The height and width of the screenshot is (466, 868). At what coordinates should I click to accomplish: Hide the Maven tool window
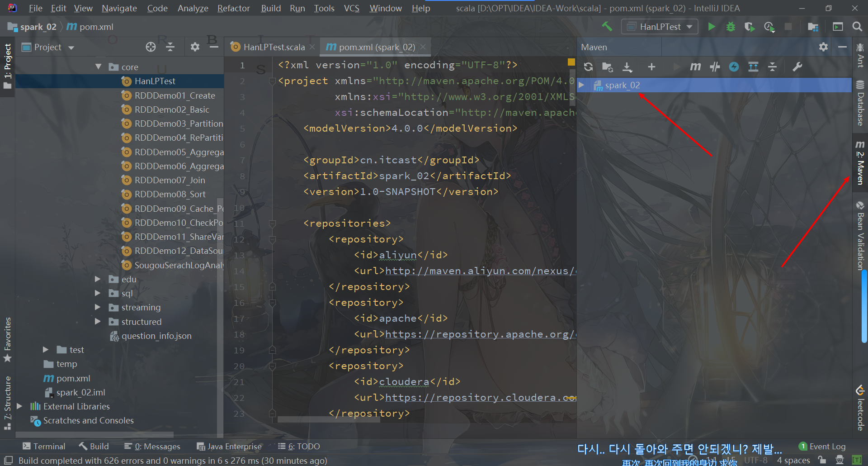click(x=842, y=47)
